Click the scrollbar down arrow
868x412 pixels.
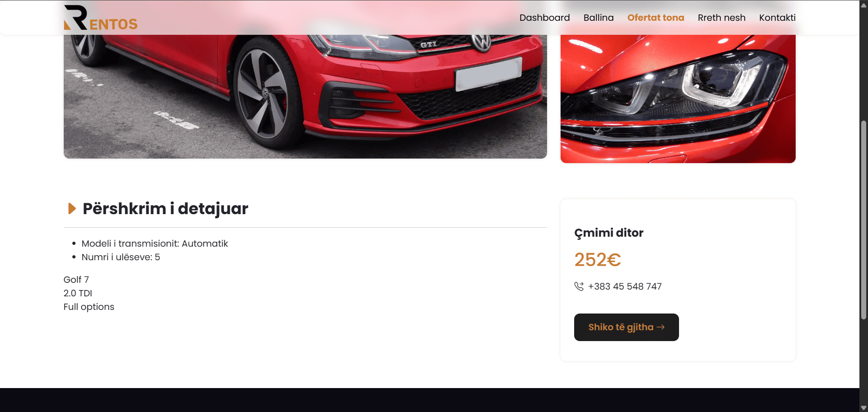(x=863, y=407)
